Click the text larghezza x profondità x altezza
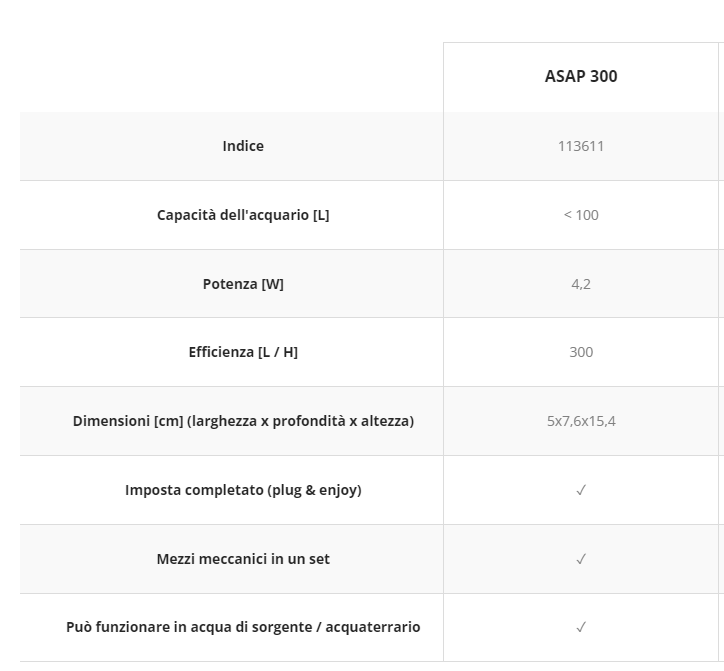Image resolution: width=724 pixels, height=671 pixels. 300,421
